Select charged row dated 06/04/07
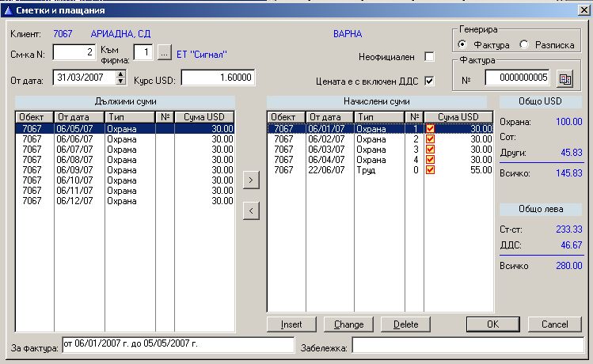Image resolution: width=593 pixels, height=364 pixels. pos(380,160)
